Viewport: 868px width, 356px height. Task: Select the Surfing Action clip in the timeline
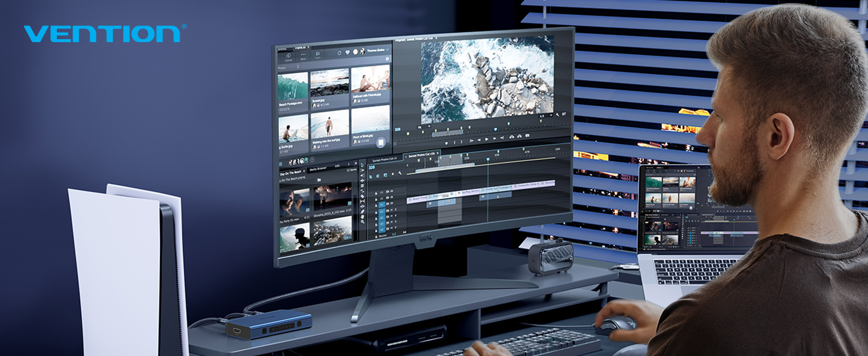(x=468, y=192)
